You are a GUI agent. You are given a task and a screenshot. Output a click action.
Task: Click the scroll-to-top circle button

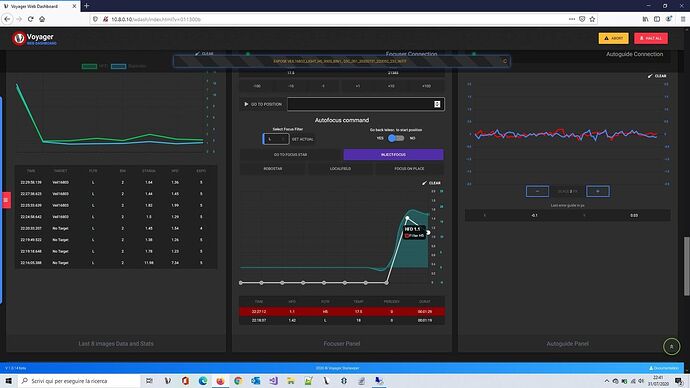(672, 347)
